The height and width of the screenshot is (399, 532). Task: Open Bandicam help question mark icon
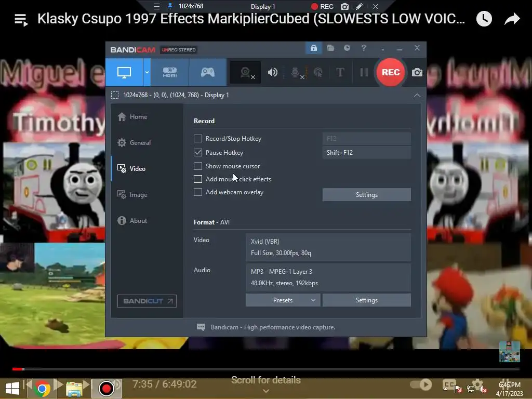point(364,48)
